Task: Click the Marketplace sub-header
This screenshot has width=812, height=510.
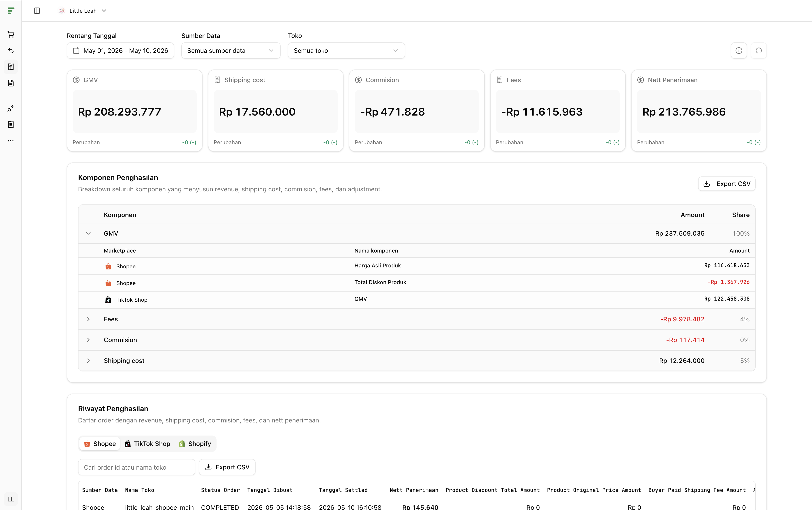Action: tap(120, 251)
